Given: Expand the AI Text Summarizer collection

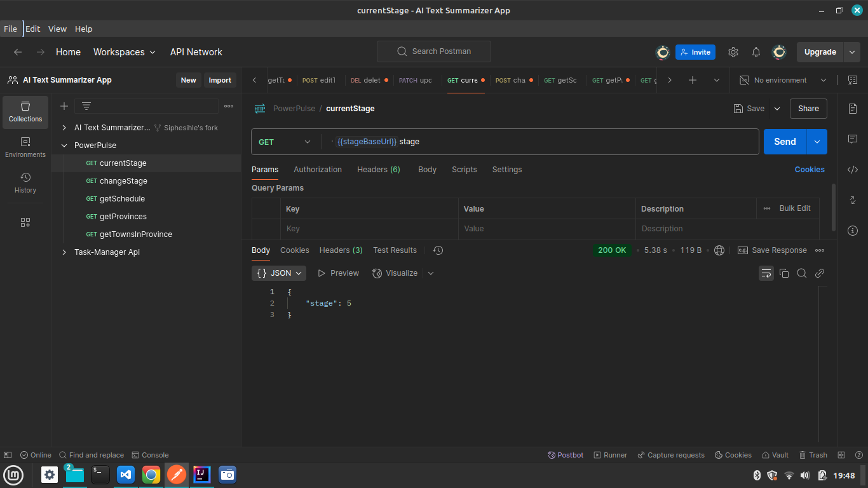Looking at the screenshot, I should tap(64, 128).
